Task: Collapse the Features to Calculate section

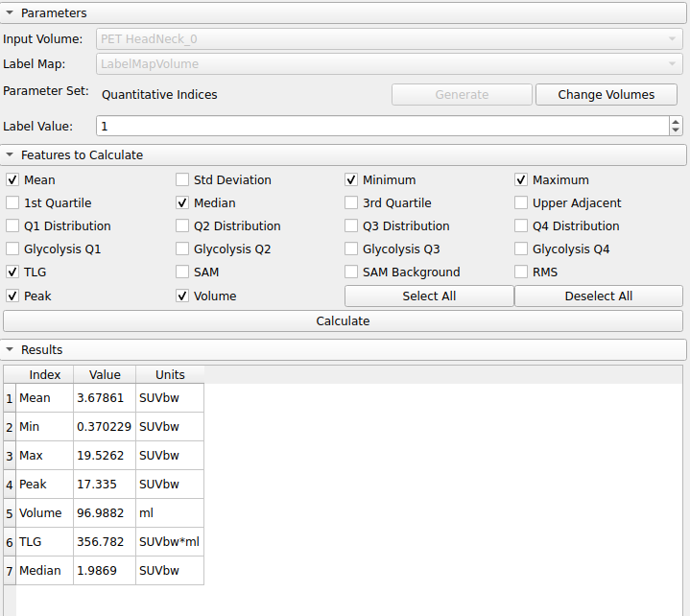Action: point(10,155)
